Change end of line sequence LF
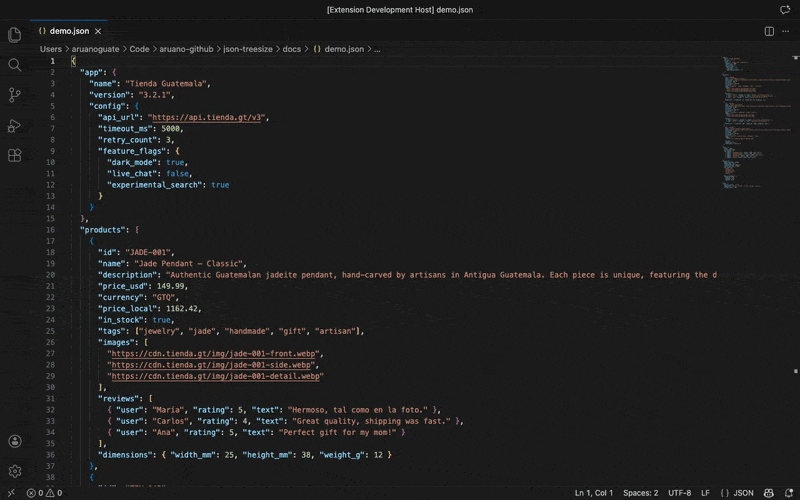800x500 pixels. pyautogui.click(x=705, y=493)
